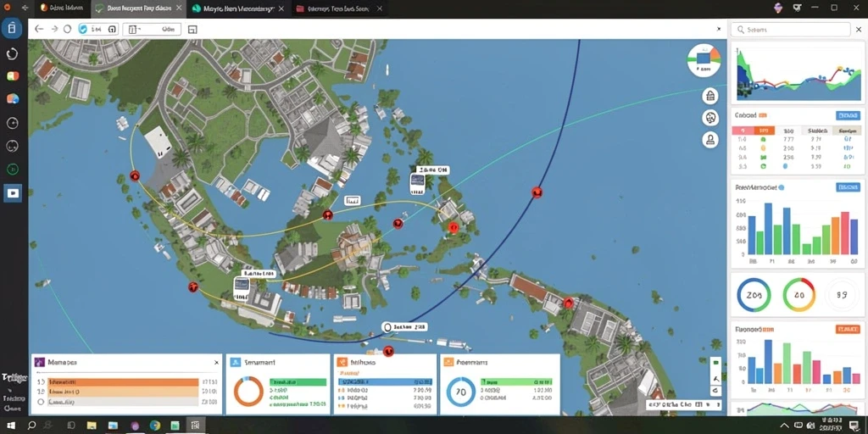
Task: Click the orange icon in third bottom panel header
Action: click(x=342, y=362)
